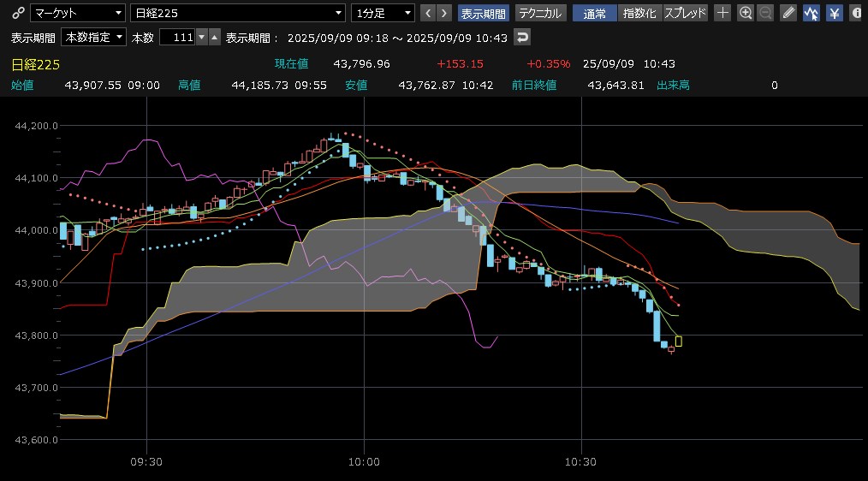Click the 10:00 time axis label
The height and width of the screenshot is (481, 868).
[364, 461]
